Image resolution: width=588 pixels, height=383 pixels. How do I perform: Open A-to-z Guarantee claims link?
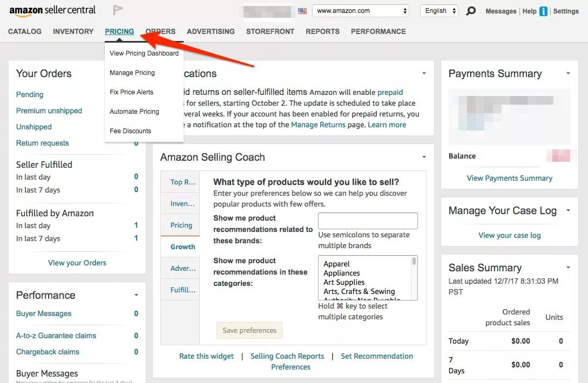coord(56,336)
